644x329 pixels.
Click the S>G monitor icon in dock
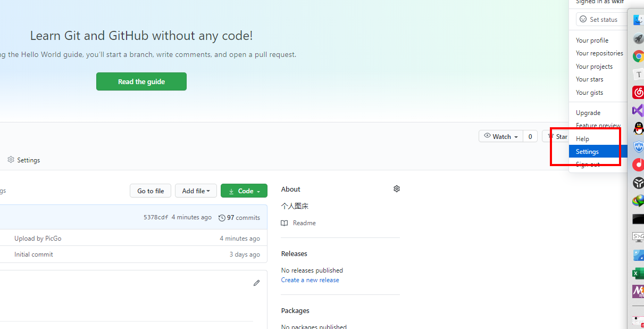tap(638, 237)
